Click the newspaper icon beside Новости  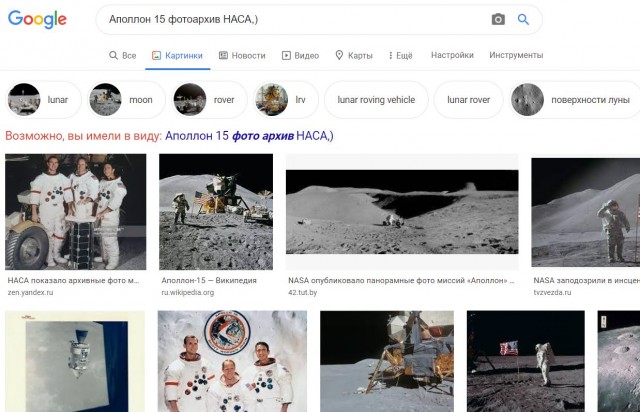(223, 55)
